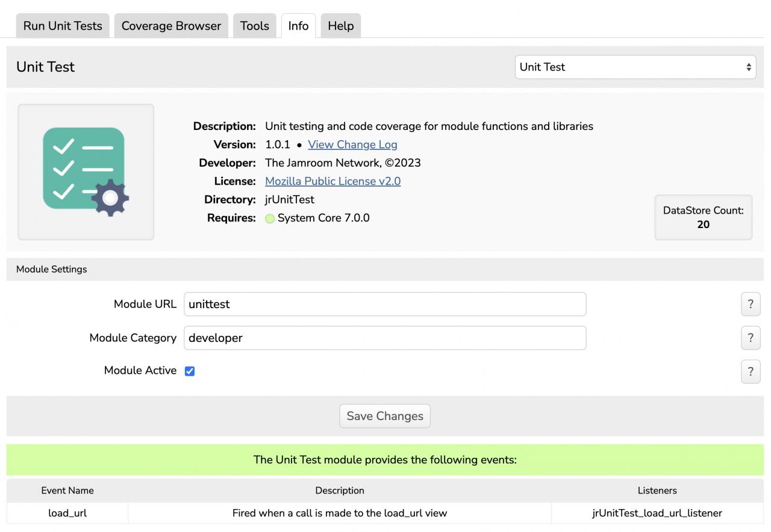Click into the Module URL text field
This screenshot has width=771, height=532.
pyautogui.click(x=384, y=304)
